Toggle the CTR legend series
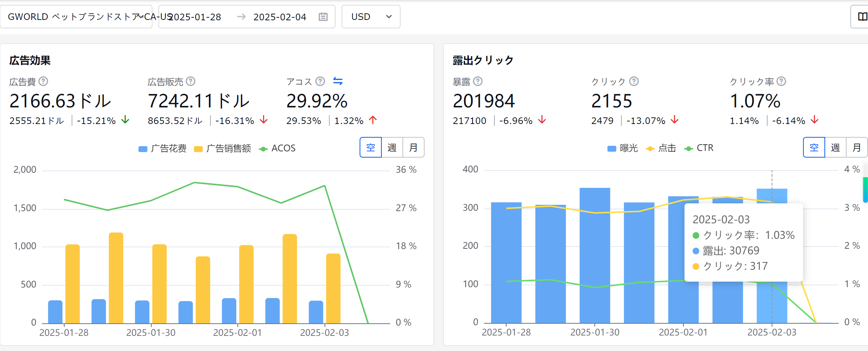868x351 pixels. tap(699, 148)
